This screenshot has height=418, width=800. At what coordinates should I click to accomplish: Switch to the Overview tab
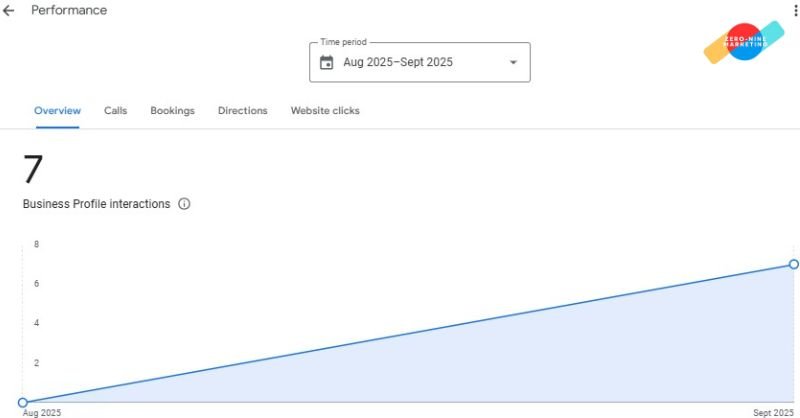(x=57, y=111)
